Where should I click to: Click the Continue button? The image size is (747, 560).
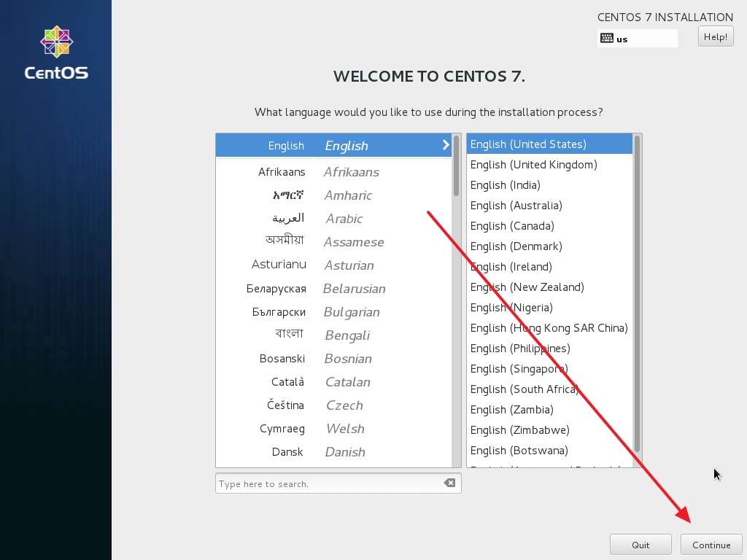(x=711, y=545)
